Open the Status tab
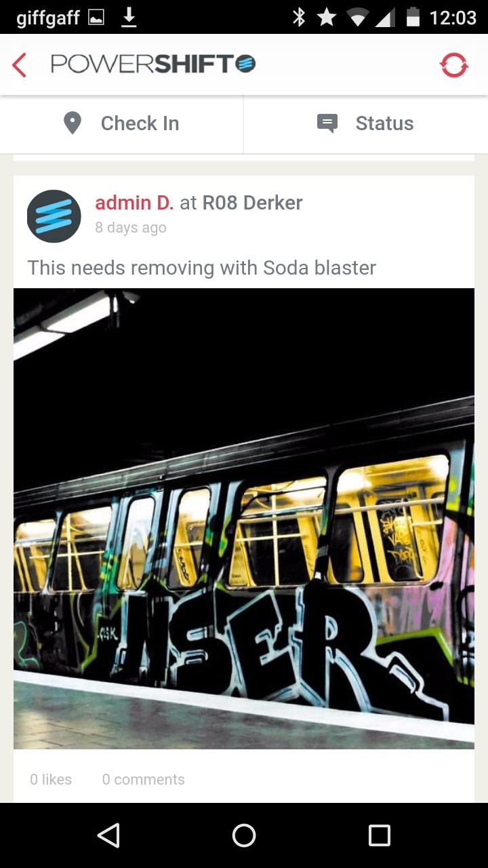Viewport: 488px width, 868px height. coord(366,124)
